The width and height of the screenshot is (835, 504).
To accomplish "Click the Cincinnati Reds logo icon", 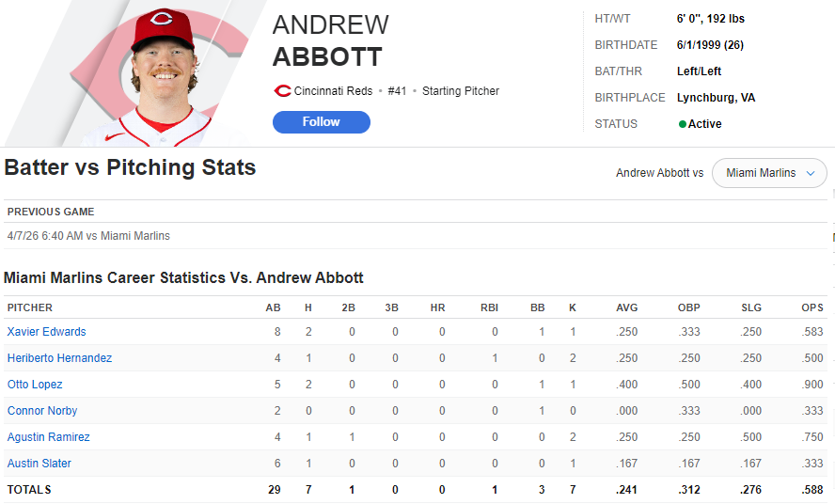I will [x=281, y=91].
